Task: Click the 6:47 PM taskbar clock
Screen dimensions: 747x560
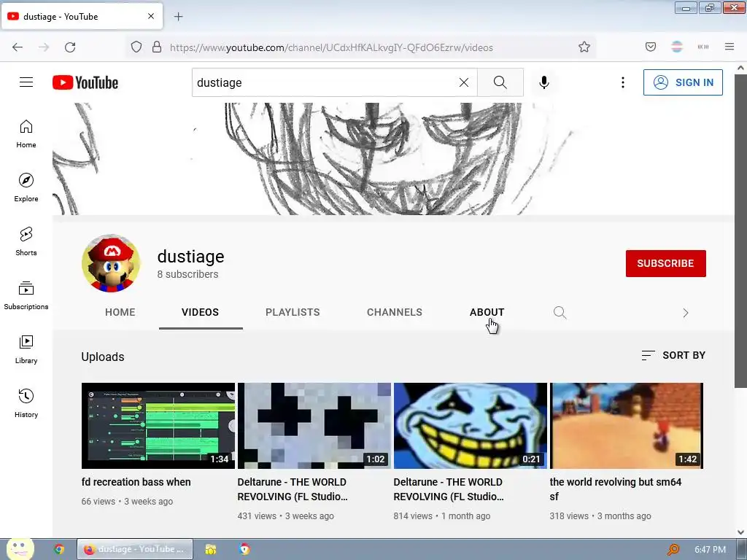Action: (710, 550)
